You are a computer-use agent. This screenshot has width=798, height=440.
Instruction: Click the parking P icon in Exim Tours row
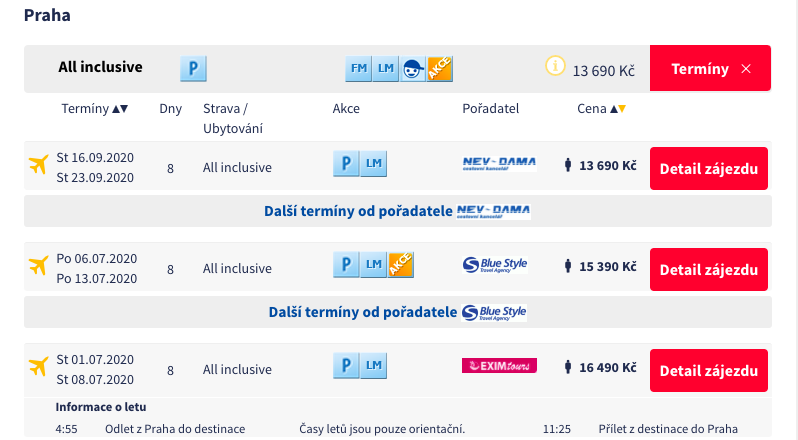pos(345,365)
